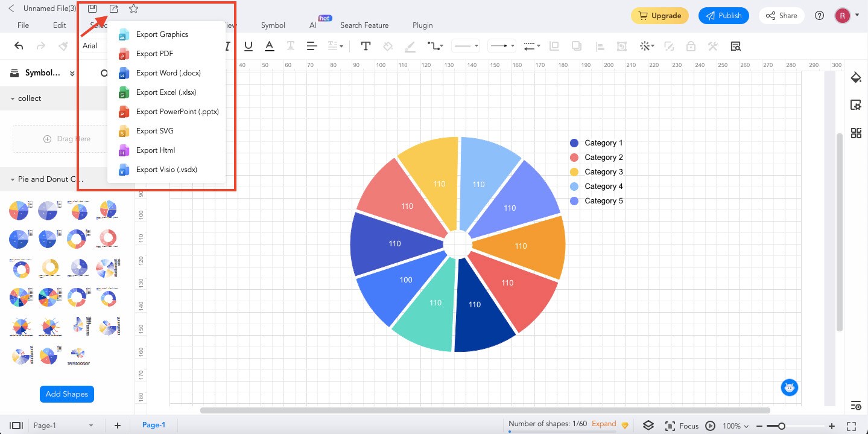Open the layers icon in status bar
The width and height of the screenshot is (868, 434).
tap(648, 426)
